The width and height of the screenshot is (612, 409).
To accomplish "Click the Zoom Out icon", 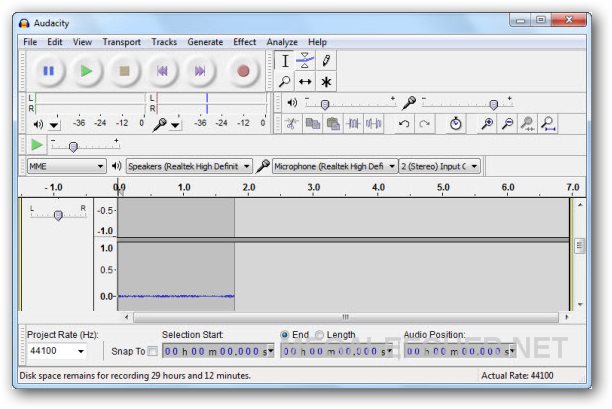I will coord(507,124).
